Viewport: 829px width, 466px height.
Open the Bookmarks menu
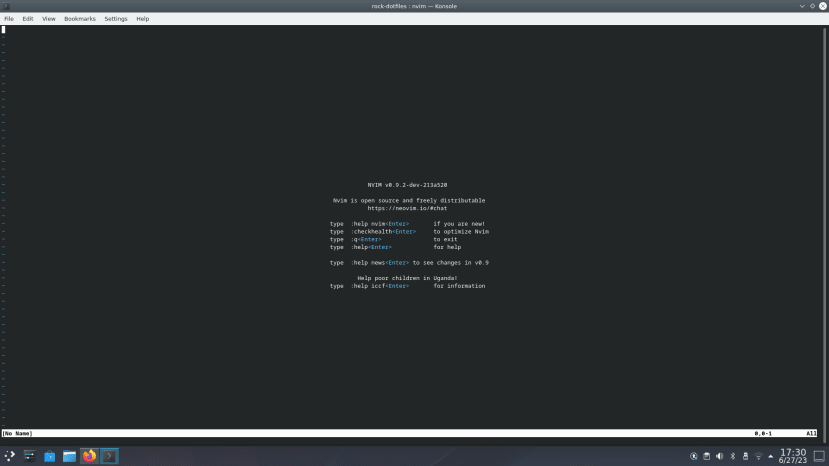click(80, 19)
